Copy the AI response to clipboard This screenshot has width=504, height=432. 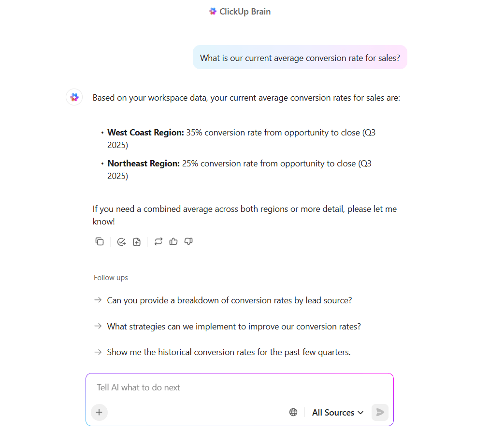[x=100, y=241]
